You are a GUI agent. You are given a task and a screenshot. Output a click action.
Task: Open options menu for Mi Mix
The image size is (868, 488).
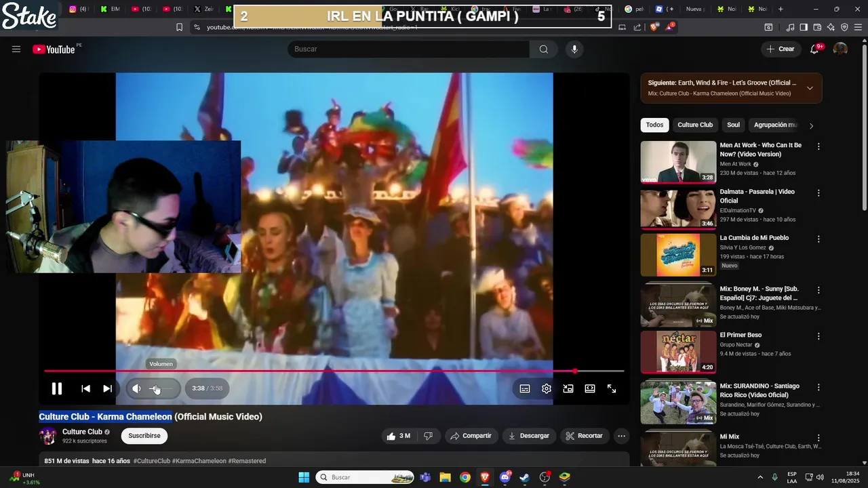point(818,438)
